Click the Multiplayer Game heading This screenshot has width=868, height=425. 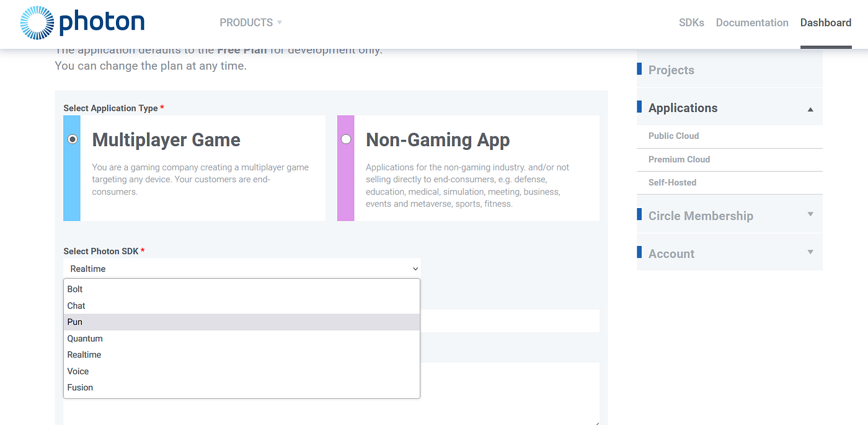pyautogui.click(x=166, y=140)
